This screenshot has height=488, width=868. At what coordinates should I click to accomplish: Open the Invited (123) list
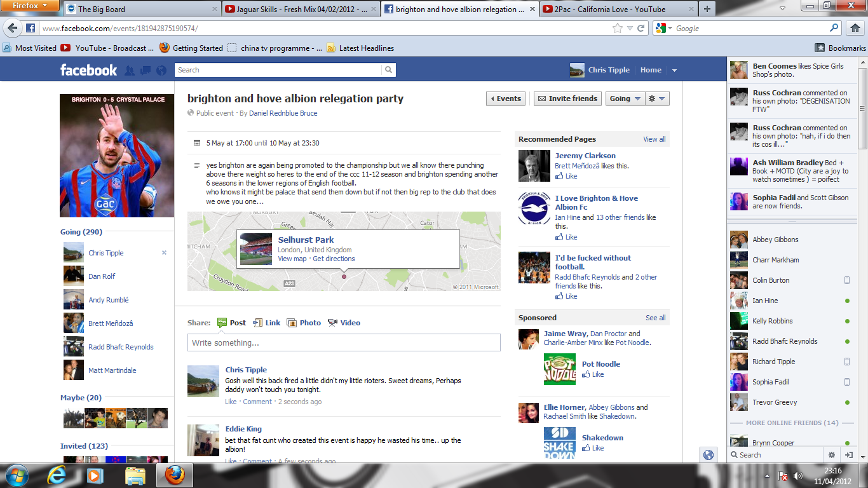(84, 446)
